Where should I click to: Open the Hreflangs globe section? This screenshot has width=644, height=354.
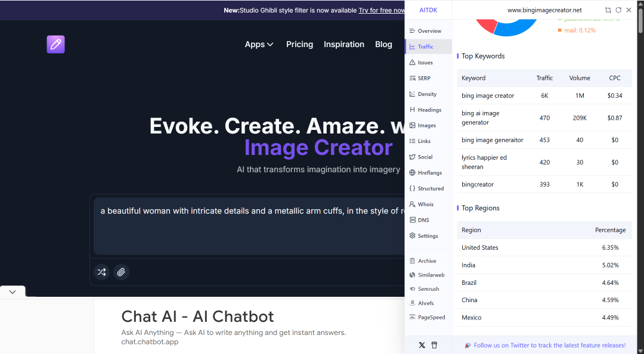428,172
